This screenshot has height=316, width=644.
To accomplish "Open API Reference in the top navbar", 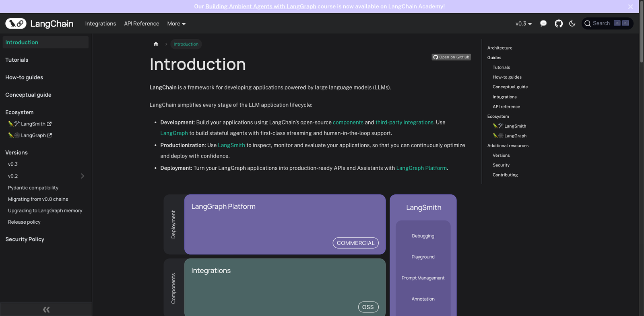I will (x=142, y=24).
